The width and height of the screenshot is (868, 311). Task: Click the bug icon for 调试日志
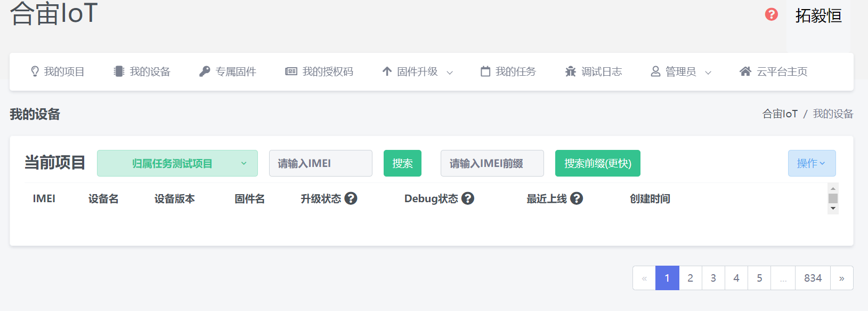(571, 71)
